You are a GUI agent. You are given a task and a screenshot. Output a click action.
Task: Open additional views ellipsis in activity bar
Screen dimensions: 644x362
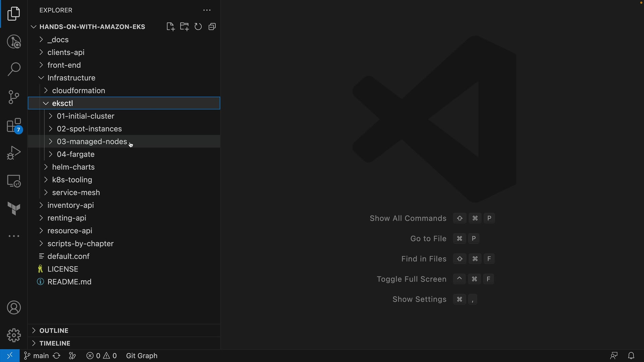coord(14,236)
